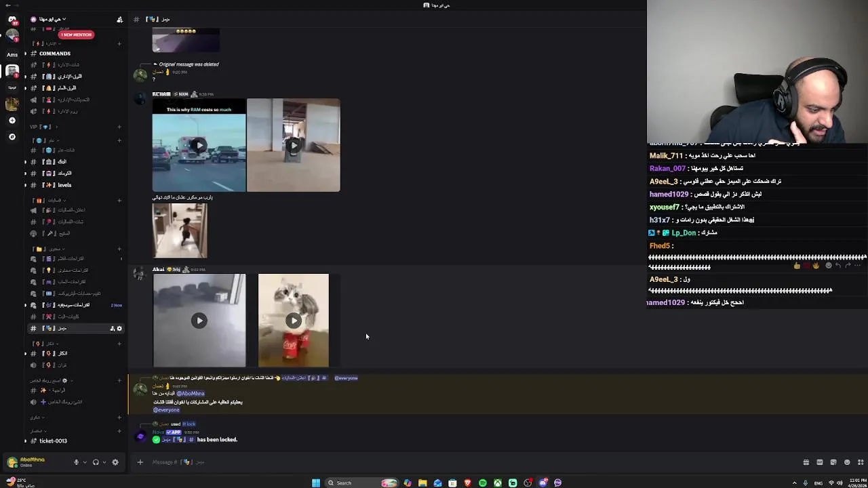Click the @AboMhna mention

tap(191, 393)
